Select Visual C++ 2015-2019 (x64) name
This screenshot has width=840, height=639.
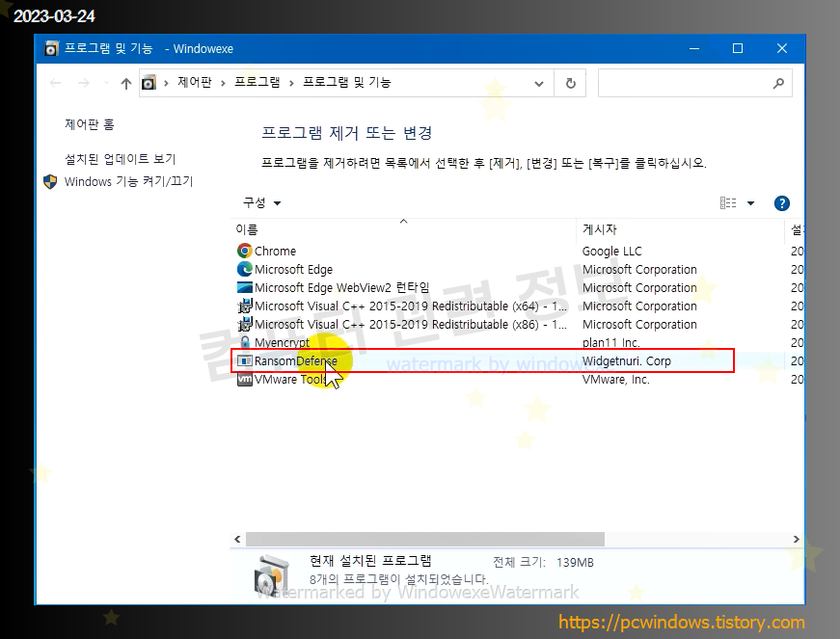click(411, 306)
